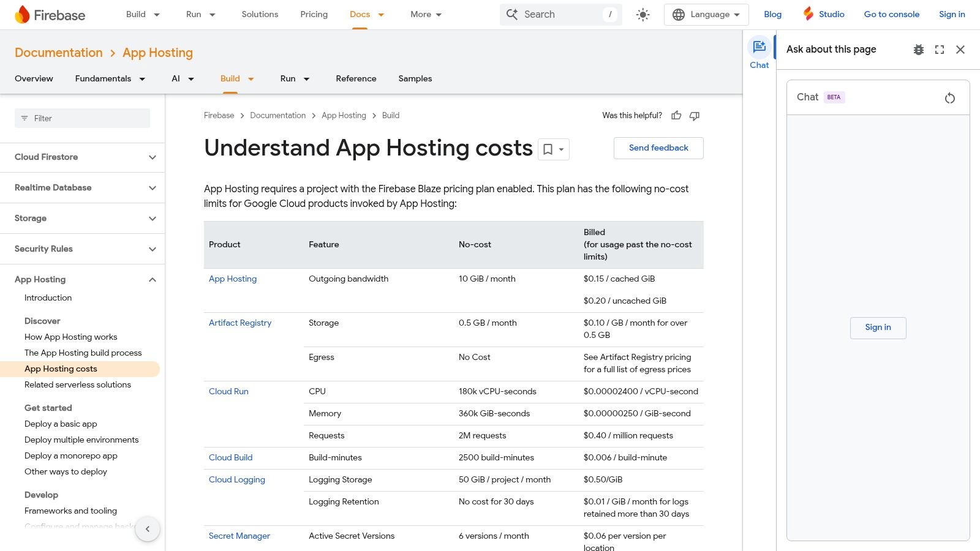The width and height of the screenshot is (980, 551).
Task: Bookmark the App Hosting costs page
Action: [548, 149]
